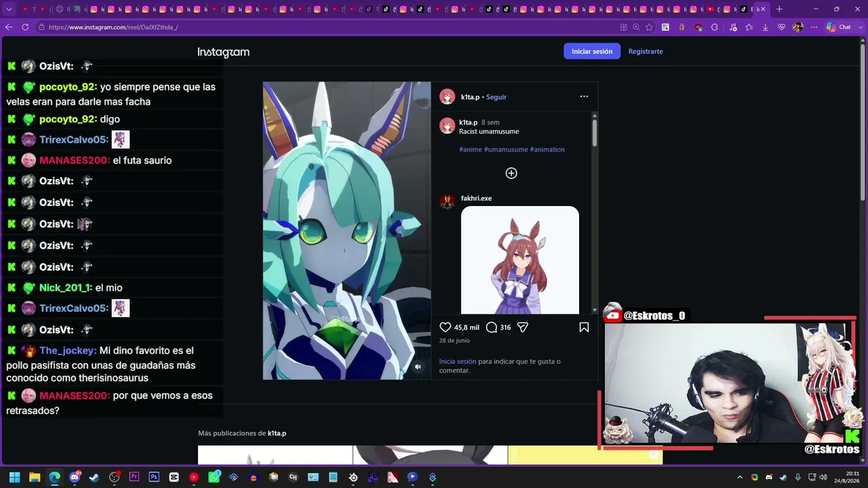Open the #umamusume hashtag
Image resolution: width=868 pixels, height=488 pixels.
506,149
